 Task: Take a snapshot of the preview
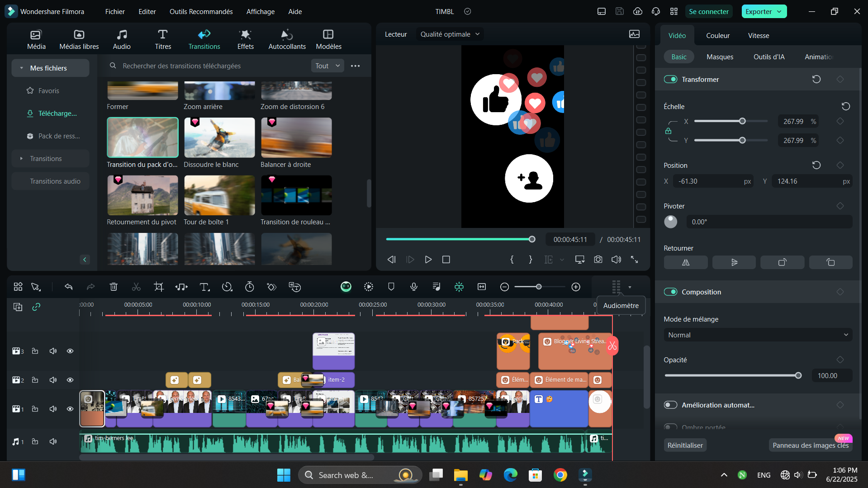click(598, 260)
